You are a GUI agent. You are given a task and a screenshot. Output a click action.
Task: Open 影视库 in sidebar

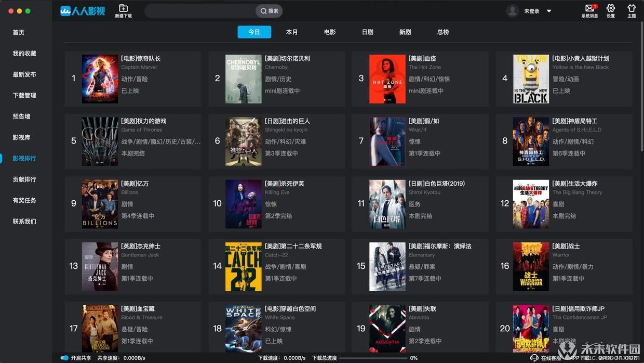click(x=21, y=137)
